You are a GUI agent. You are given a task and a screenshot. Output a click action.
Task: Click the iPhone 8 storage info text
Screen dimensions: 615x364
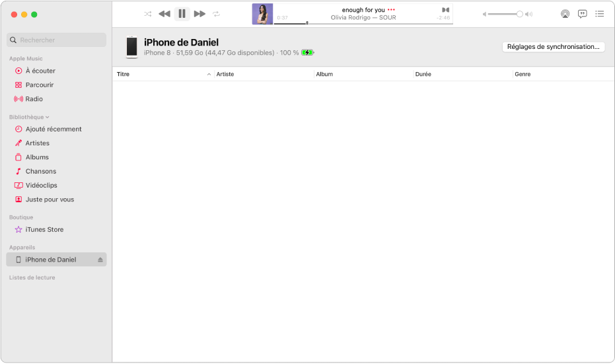pyautogui.click(x=221, y=53)
